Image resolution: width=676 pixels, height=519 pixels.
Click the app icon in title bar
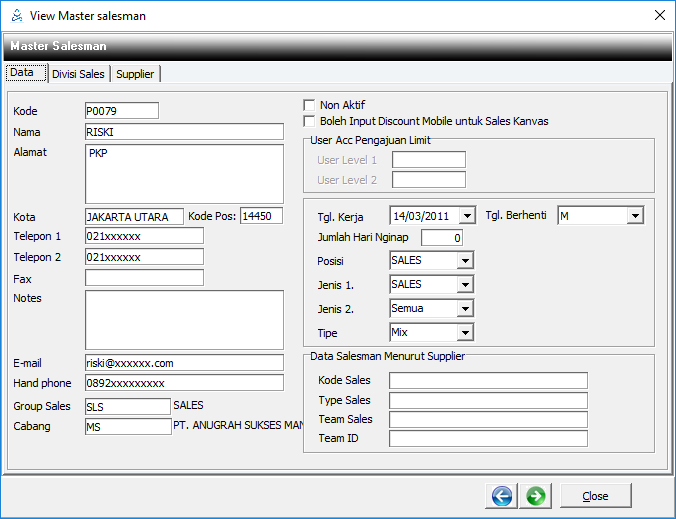click(16, 15)
